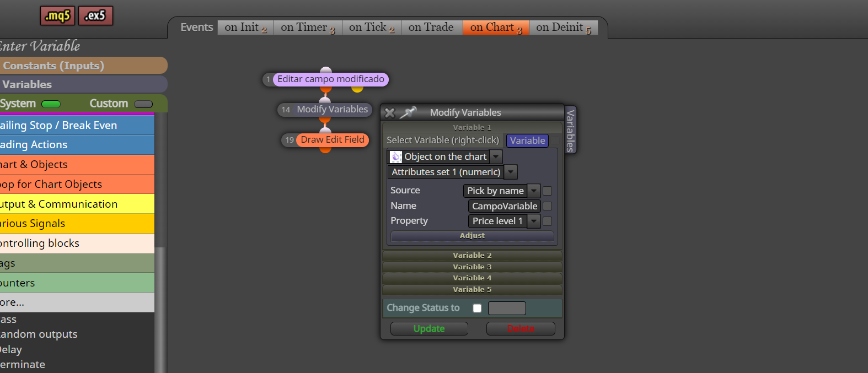Open the Variables panel in sidebar

point(83,84)
